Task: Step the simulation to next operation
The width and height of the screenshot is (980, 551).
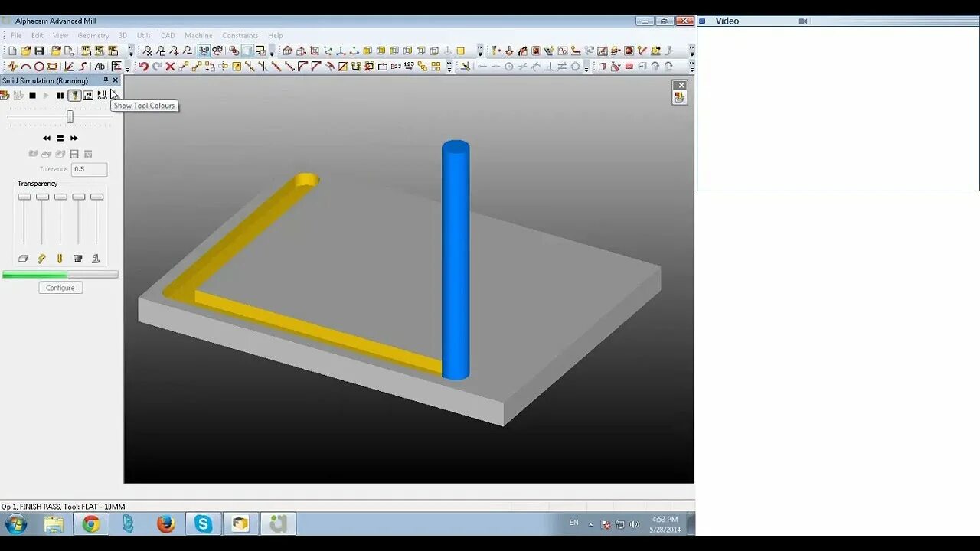Action: click(102, 95)
